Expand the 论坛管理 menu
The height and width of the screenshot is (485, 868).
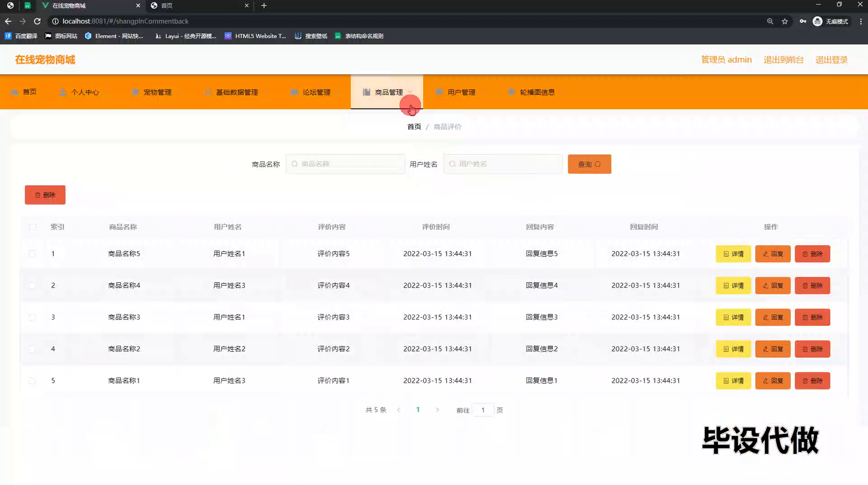pos(315,92)
